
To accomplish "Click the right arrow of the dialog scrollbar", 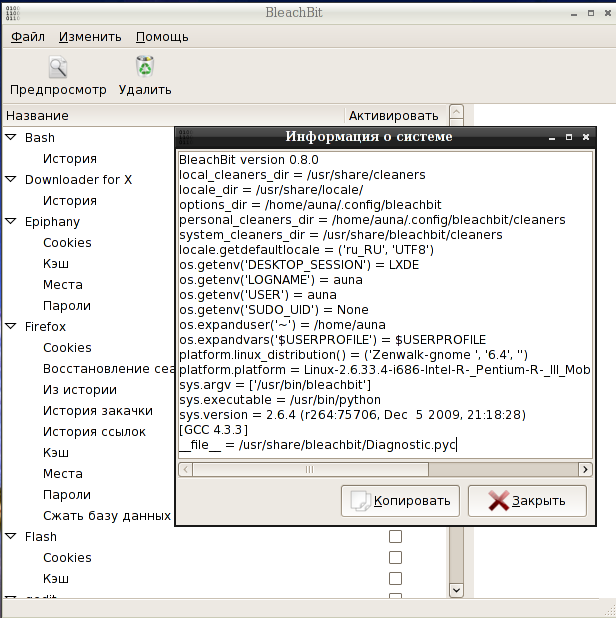I will (x=585, y=469).
